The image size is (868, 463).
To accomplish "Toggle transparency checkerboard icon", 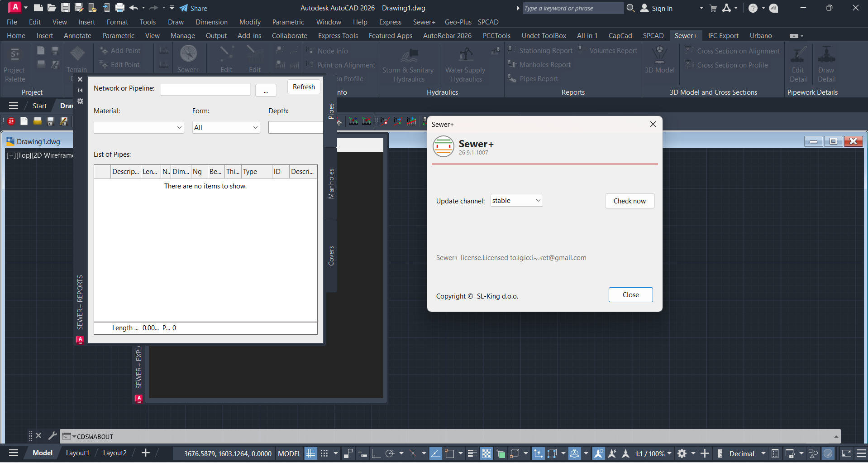I will 486,453.
